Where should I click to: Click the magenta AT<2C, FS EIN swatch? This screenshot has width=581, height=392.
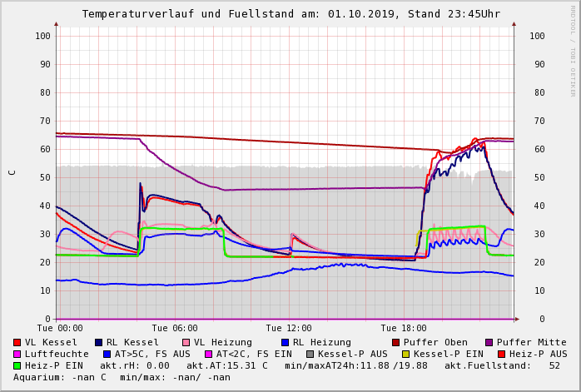[209, 355]
